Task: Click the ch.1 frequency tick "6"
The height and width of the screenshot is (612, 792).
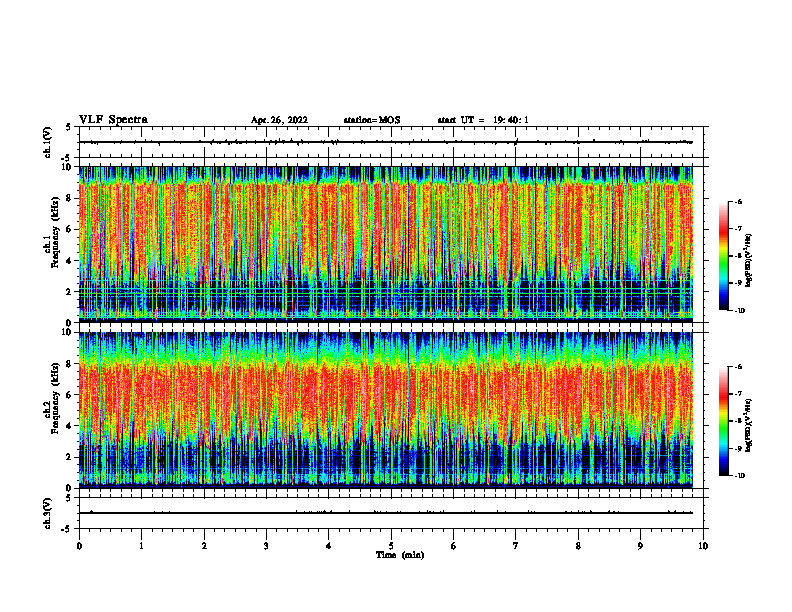Action: point(70,230)
